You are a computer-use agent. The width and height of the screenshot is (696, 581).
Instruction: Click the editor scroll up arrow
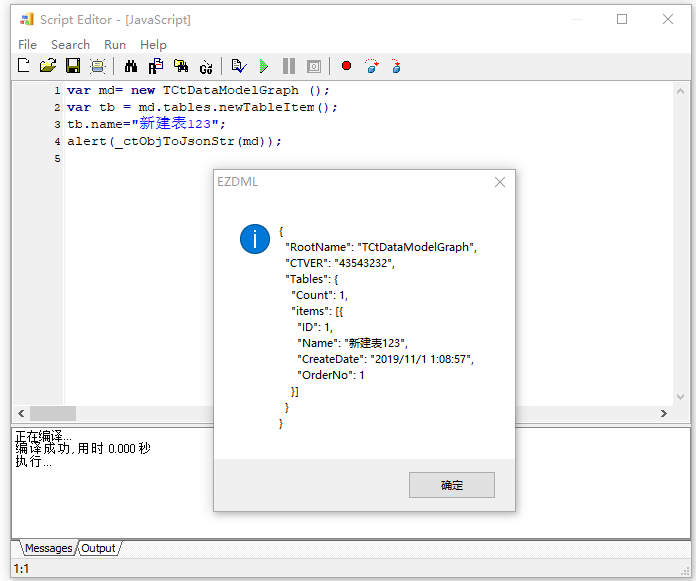pyautogui.click(x=680, y=91)
